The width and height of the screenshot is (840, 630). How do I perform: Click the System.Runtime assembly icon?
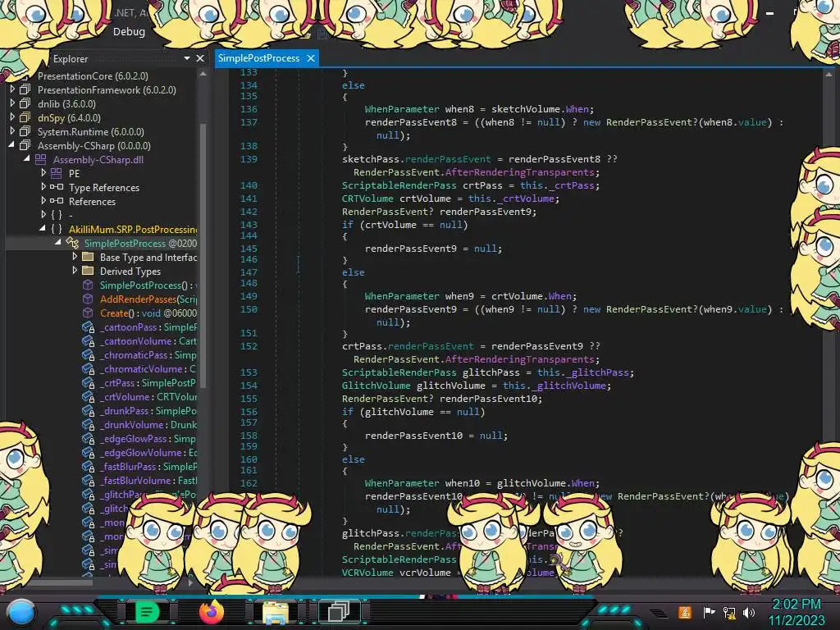click(25, 131)
